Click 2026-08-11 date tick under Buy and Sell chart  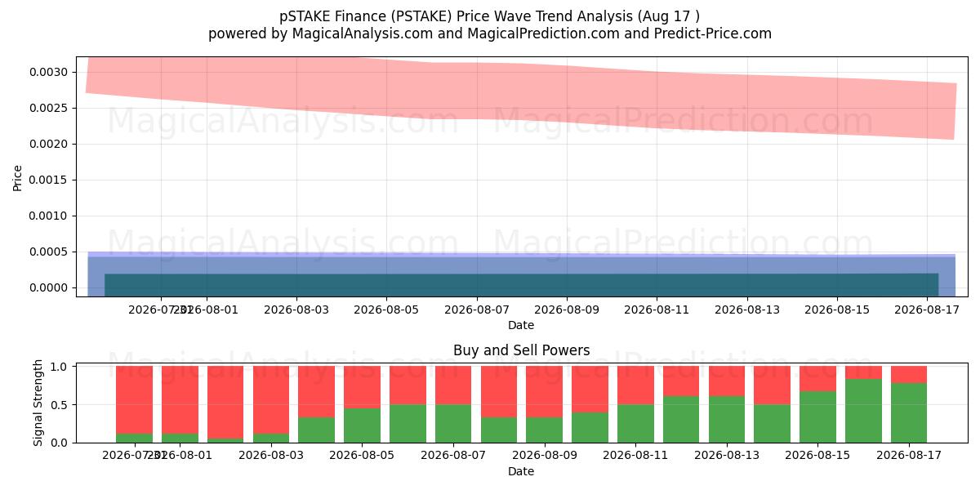(635, 456)
